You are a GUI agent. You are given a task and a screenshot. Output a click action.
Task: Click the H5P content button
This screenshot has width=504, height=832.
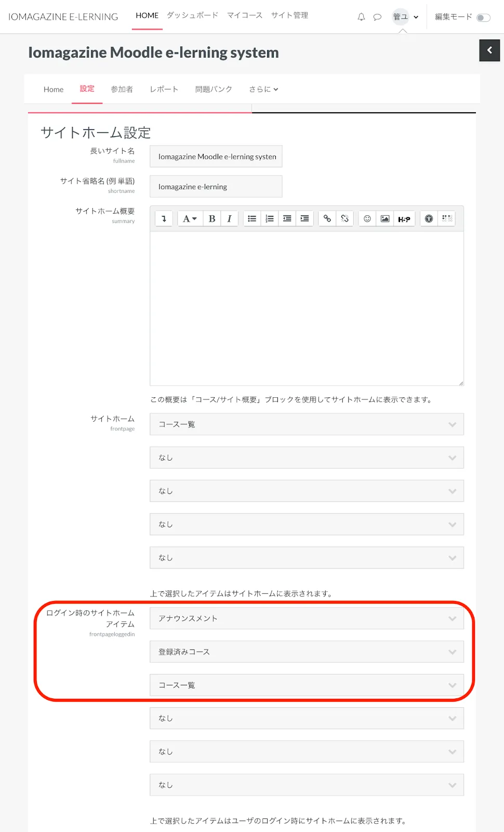point(404,219)
